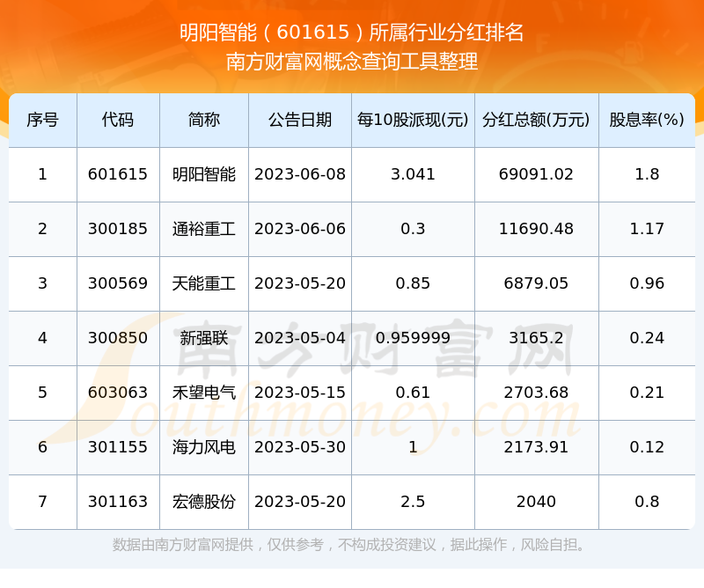Click the 每10股派现(元) column header
Image resolution: width=704 pixels, height=588 pixels.
coord(413,120)
